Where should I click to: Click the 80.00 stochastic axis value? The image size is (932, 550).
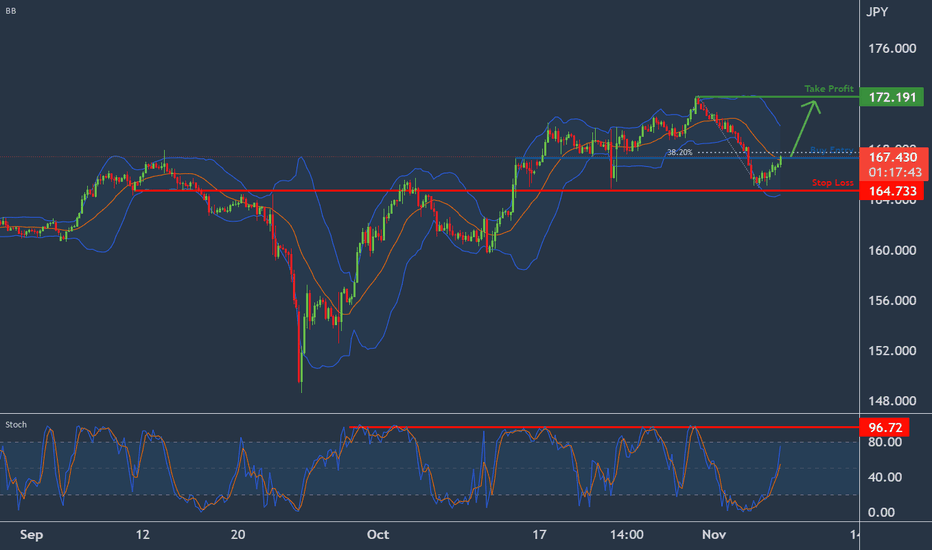[x=885, y=442]
